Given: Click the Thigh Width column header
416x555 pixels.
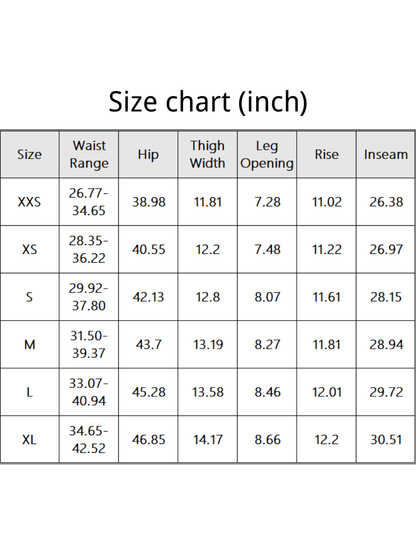Looking at the screenshot, I should [207, 154].
